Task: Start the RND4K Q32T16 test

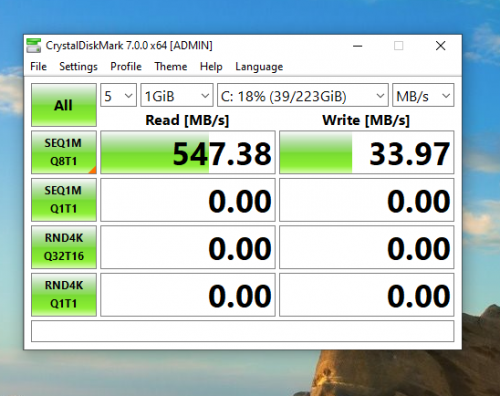Action: (x=64, y=247)
